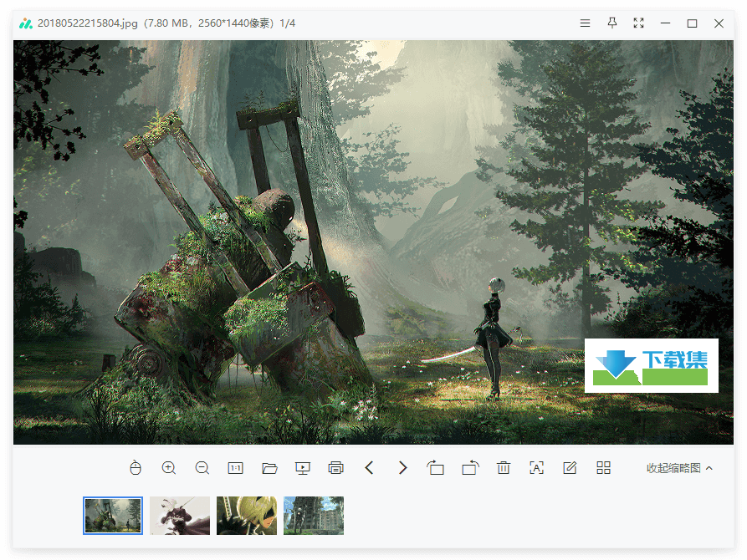Delete the current image with trash icon

(504, 467)
